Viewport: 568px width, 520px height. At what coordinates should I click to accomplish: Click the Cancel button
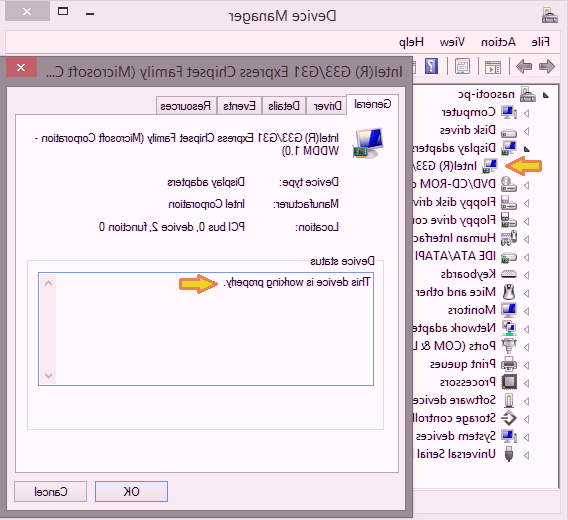pyautogui.click(x=50, y=491)
